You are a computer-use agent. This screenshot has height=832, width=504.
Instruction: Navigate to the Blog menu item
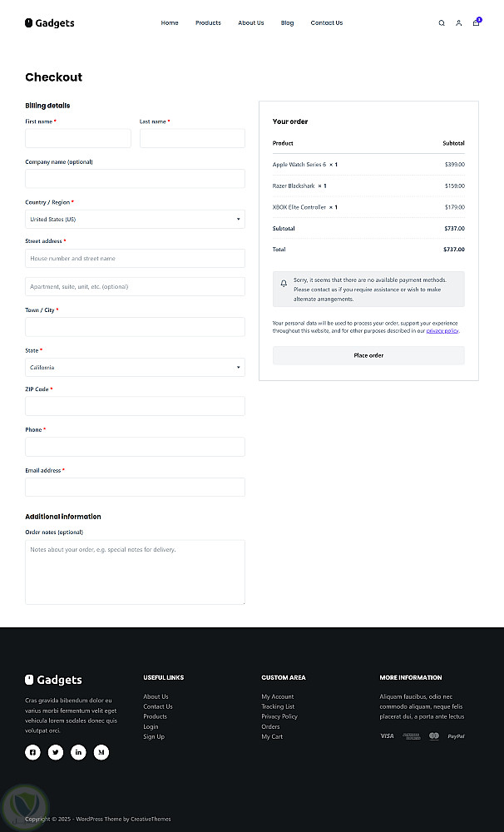click(x=287, y=23)
